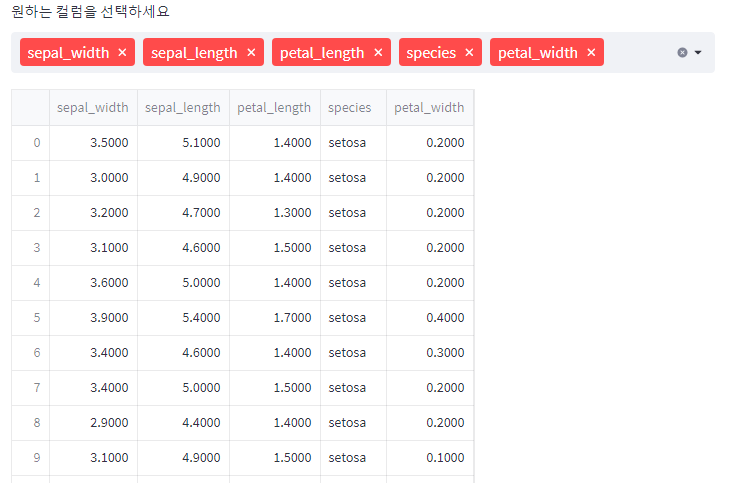Click species cell setosa in row 0
Viewport: 731px width, 483px height.
coord(353,143)
